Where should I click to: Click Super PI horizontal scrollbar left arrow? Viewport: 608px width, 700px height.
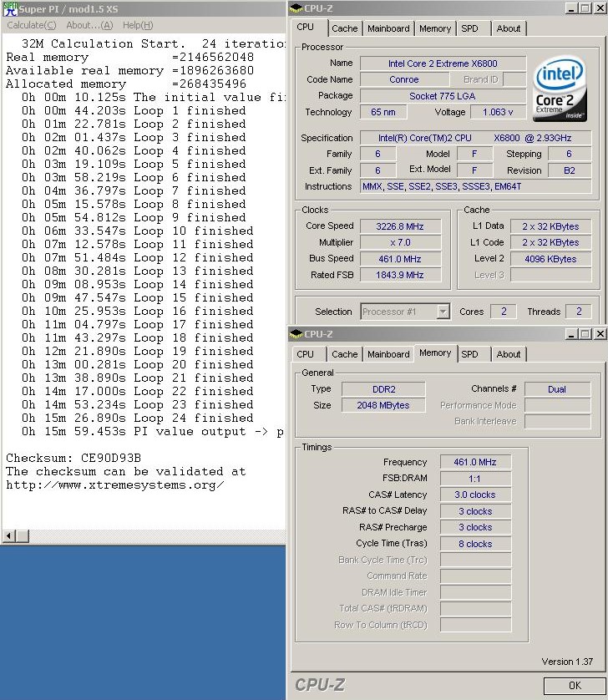click(9, 535)
